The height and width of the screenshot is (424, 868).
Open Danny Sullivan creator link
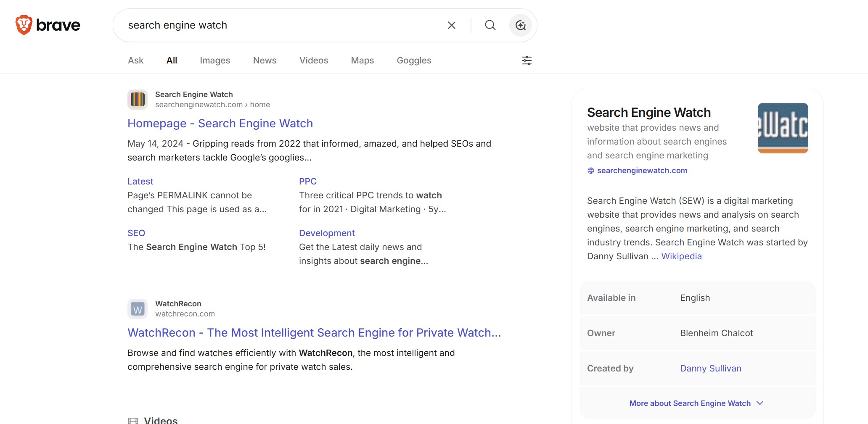pos(711,369)
